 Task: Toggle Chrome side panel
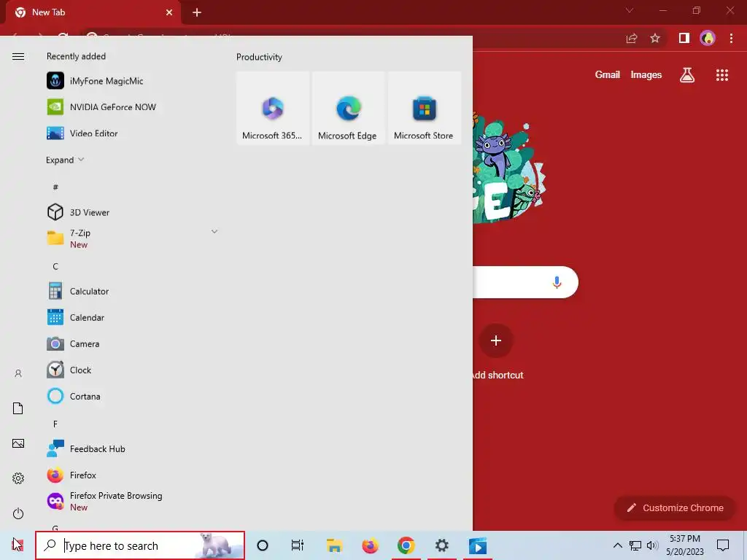pos(684,38)
